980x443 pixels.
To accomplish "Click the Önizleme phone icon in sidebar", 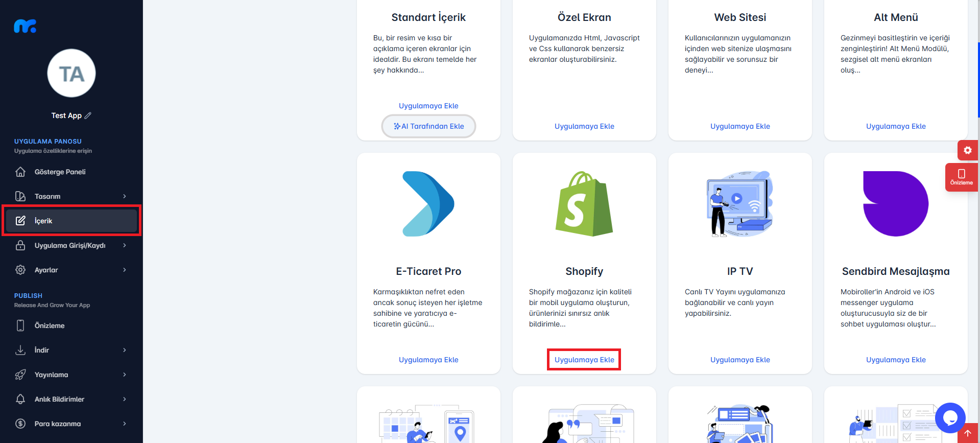I will tap(20, 325).
